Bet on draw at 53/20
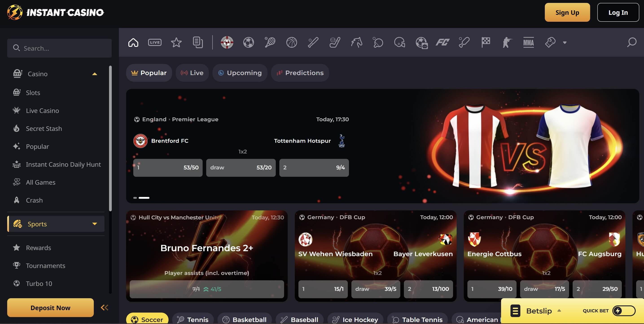This screenshot has width=644, height=324. coord(241,168)
